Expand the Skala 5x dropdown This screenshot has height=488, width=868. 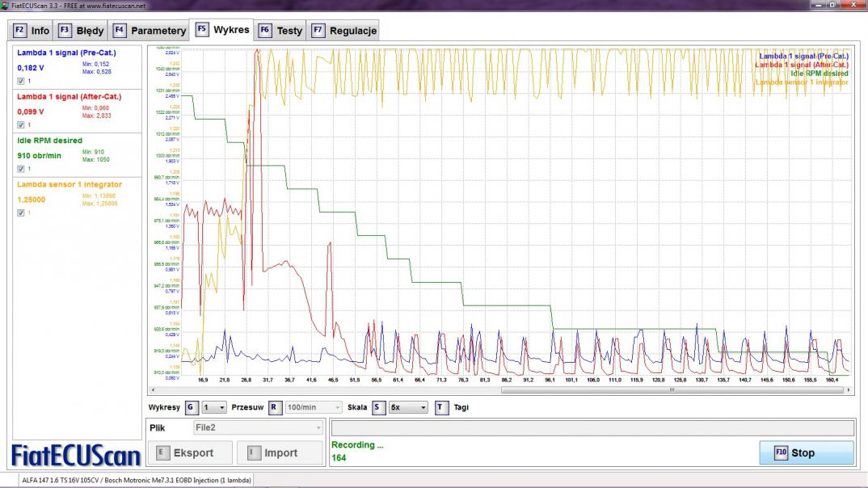408,408
